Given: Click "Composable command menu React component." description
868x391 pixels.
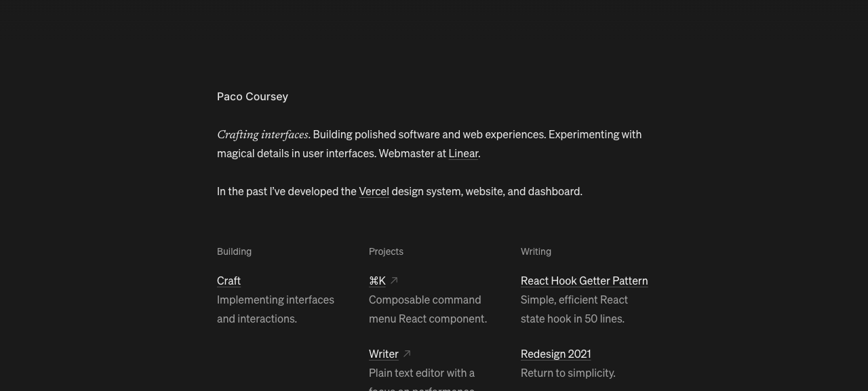Looking at the screenshot, I should point(428,309).
